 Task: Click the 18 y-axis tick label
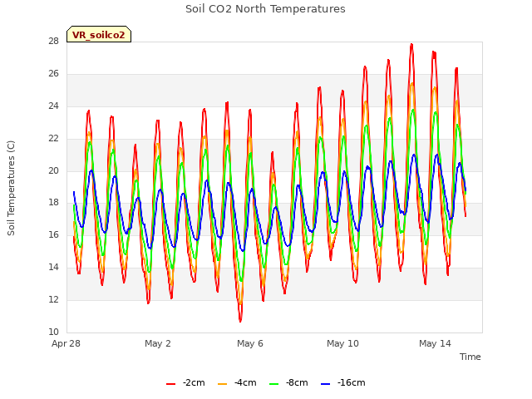pyautogui.click(x=53, y=203)
